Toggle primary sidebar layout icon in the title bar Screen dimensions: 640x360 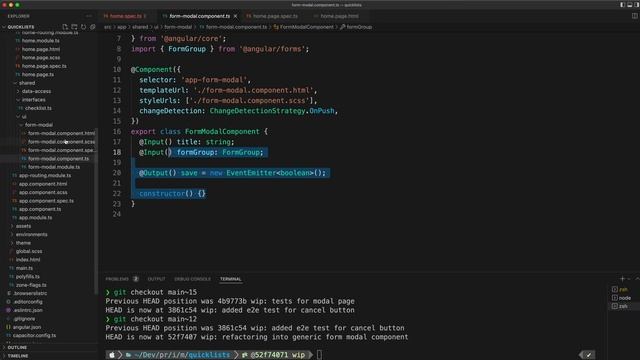coord(622,5)
